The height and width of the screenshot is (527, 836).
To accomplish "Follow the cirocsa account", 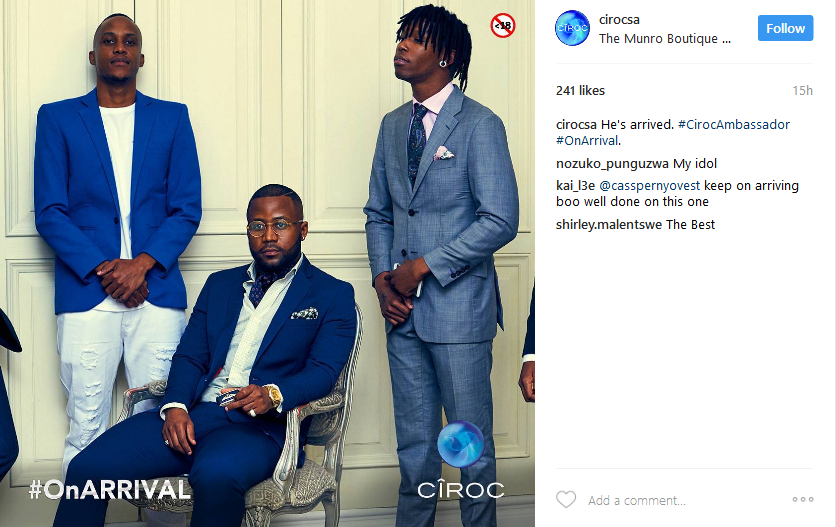I will (x=785, y=28).
